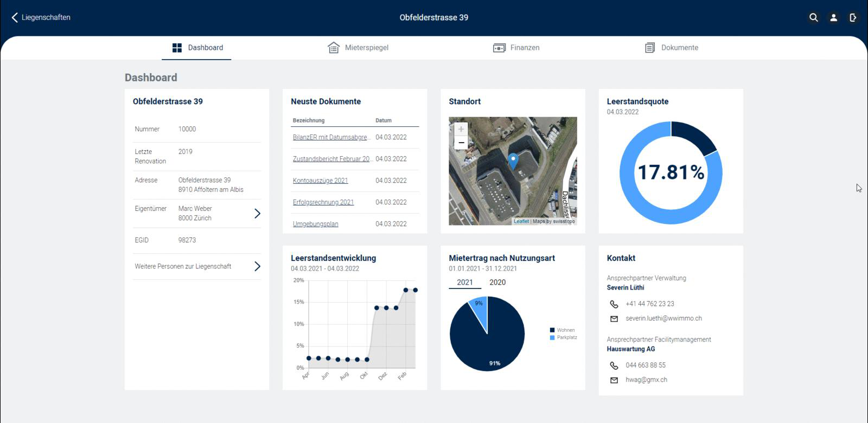Click the email hwag@gmx.ch
The image size is (868, 423).
pos(646,380)
